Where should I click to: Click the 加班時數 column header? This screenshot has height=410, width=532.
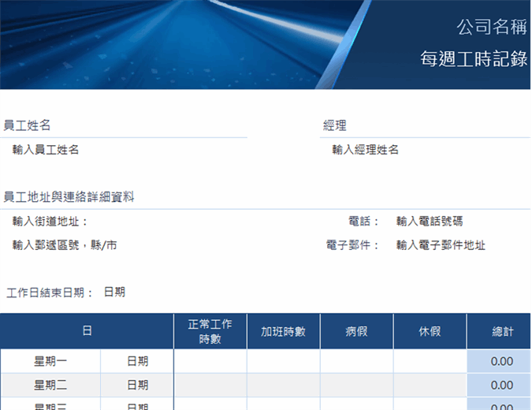click(x=283, y=331)
